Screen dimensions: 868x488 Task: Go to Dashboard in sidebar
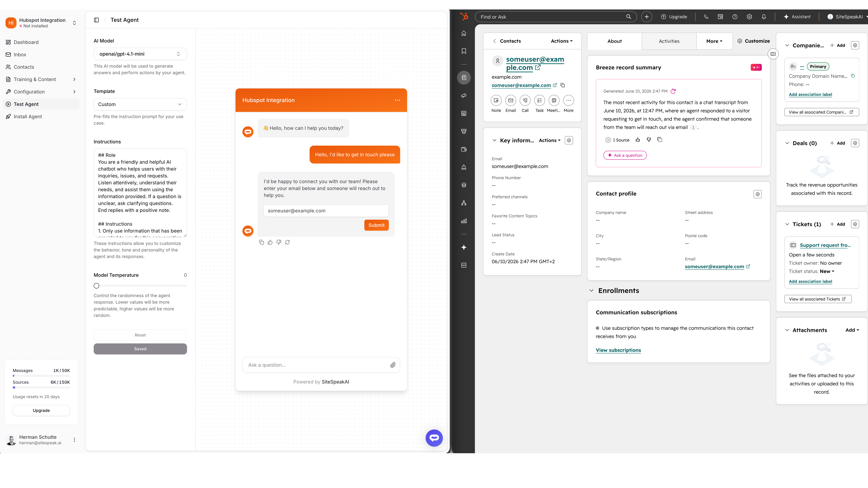(41, 42)
